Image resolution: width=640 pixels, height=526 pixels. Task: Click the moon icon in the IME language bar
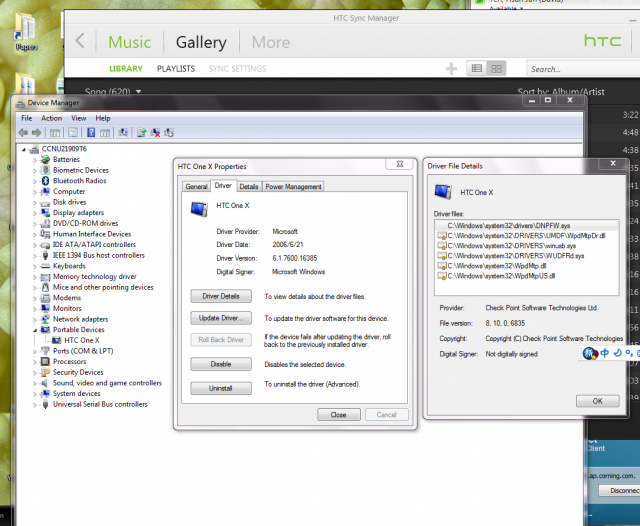[618, 353]
